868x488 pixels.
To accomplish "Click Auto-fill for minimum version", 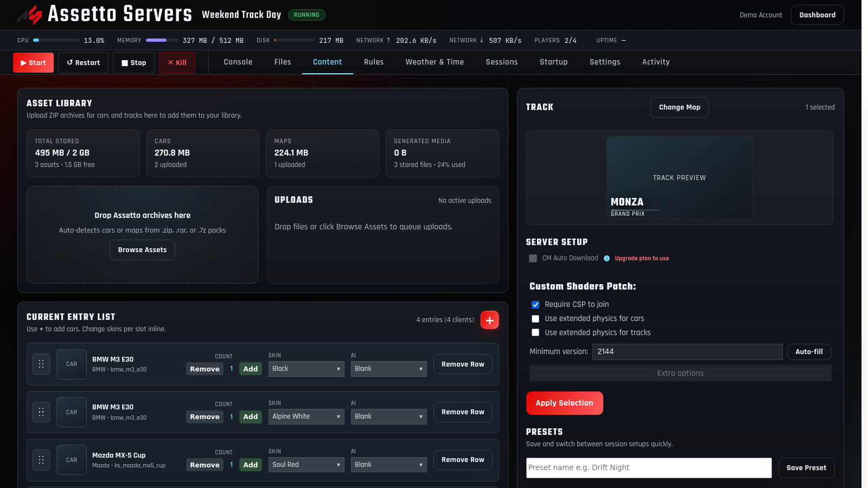I will tap(809, 352).
